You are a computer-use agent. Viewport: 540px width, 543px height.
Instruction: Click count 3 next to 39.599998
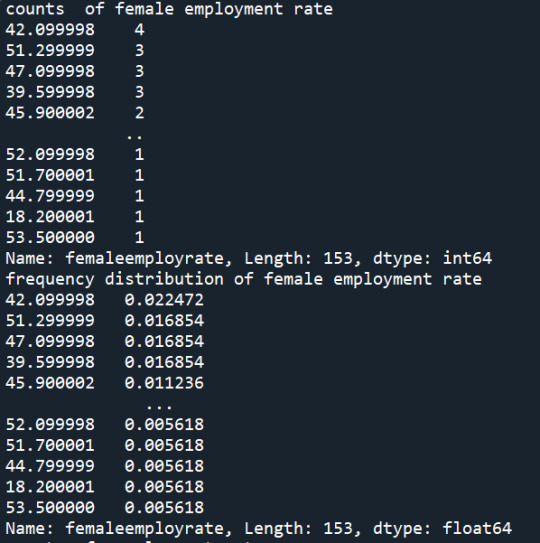[x=139, y=92]
